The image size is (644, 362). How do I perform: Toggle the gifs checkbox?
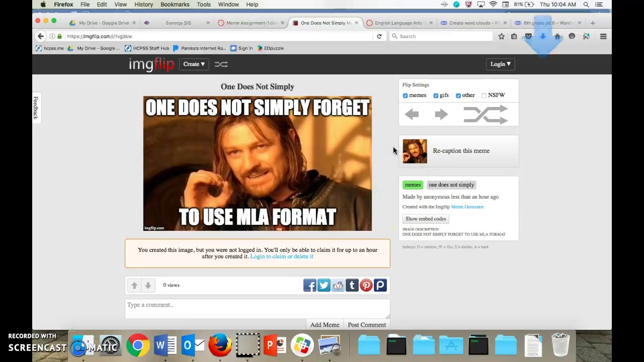tap(436, 96)
